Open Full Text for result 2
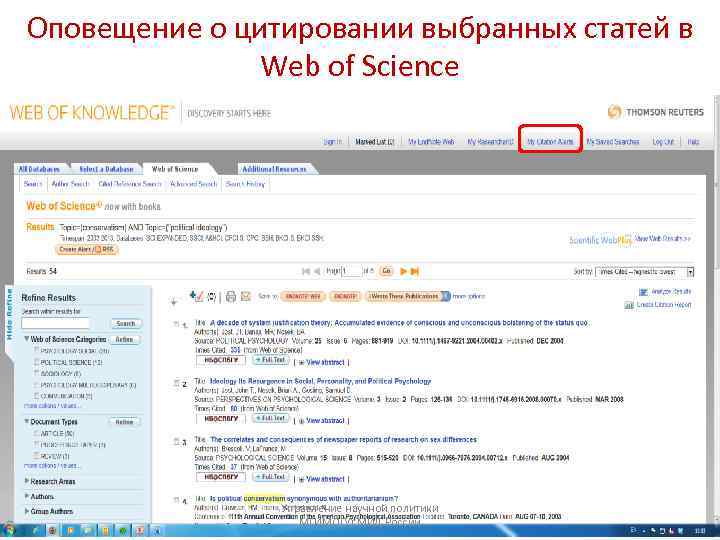Screen dimensions: 720x540 click(271, 418)
